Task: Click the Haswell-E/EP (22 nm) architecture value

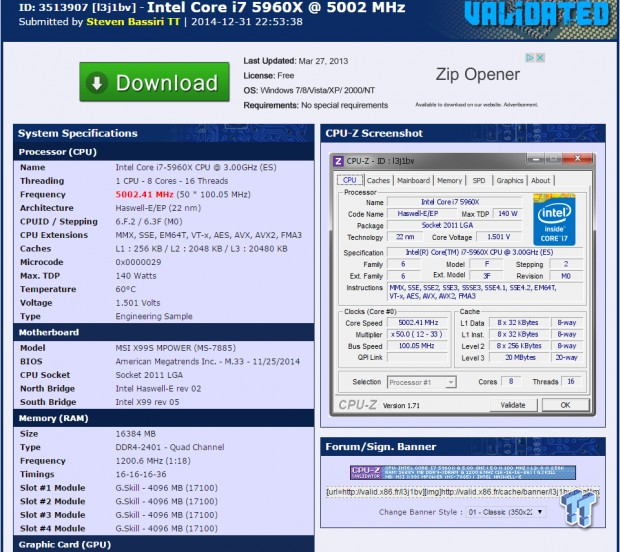Action: coord(158,208)
